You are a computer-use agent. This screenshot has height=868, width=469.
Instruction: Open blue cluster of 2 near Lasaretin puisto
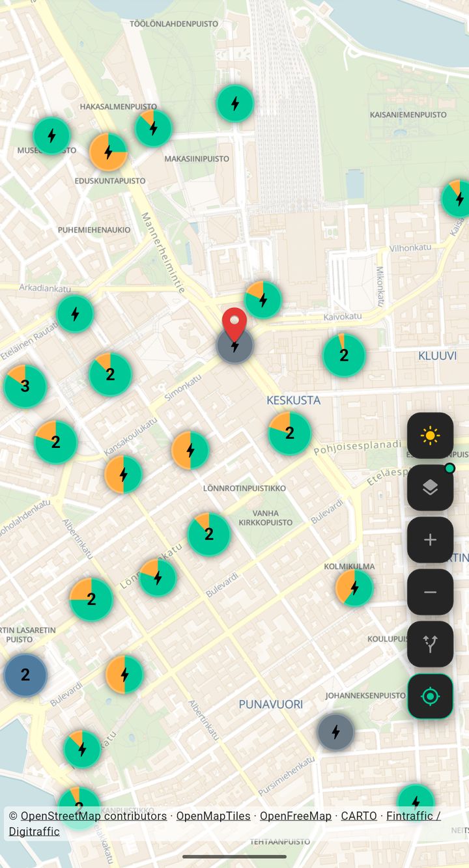click(x=25, y=675)
